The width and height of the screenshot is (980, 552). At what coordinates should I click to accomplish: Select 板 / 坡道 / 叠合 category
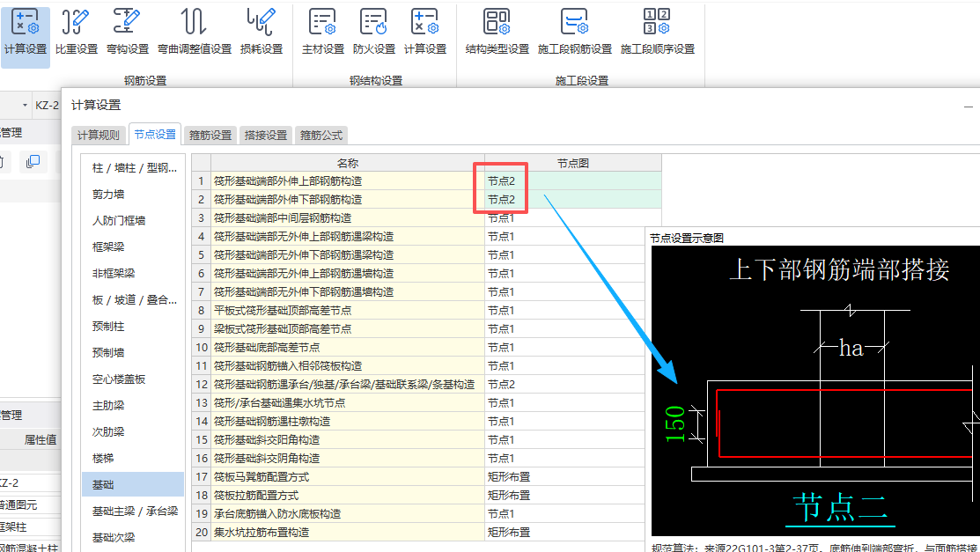[134, 299]
